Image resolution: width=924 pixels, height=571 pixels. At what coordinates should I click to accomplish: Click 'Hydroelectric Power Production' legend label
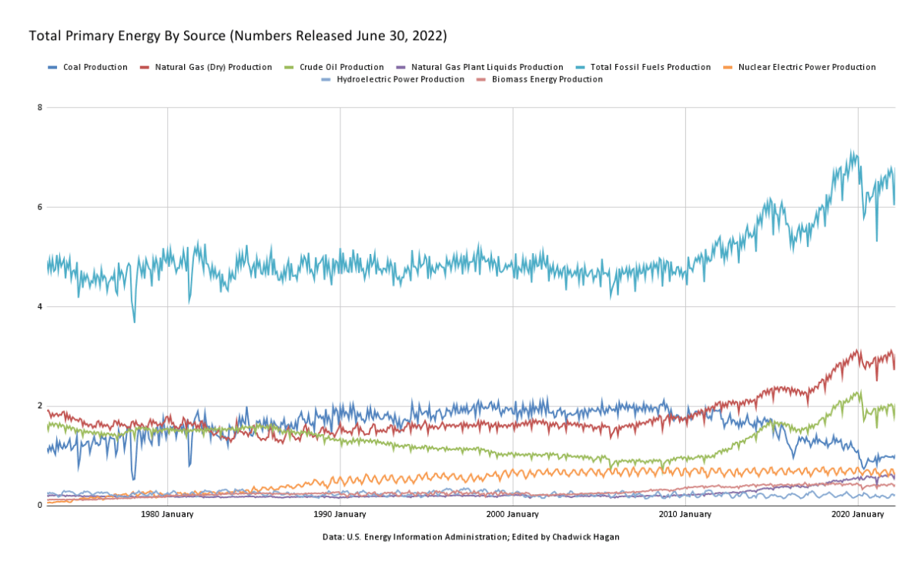(x=400, y=79)
